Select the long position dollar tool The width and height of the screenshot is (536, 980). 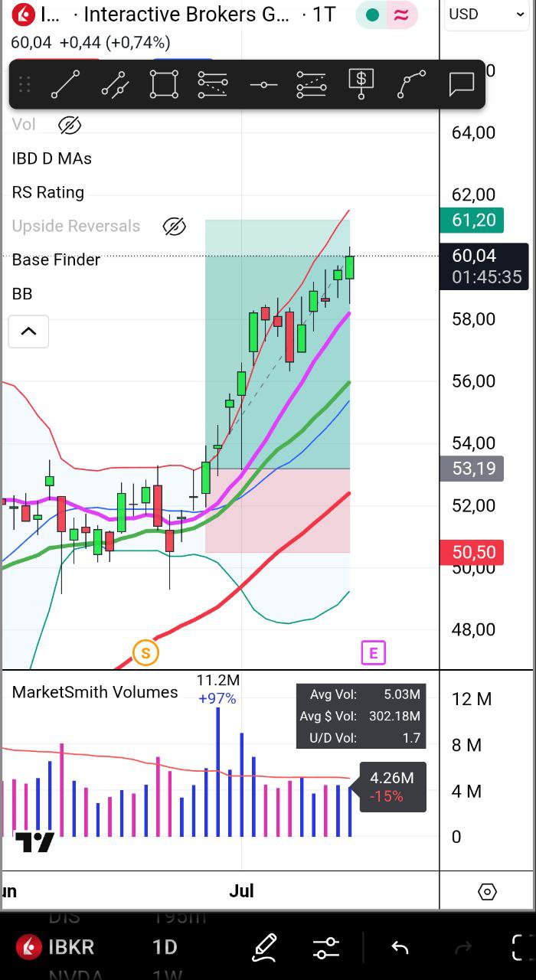(x=361, y=84)
